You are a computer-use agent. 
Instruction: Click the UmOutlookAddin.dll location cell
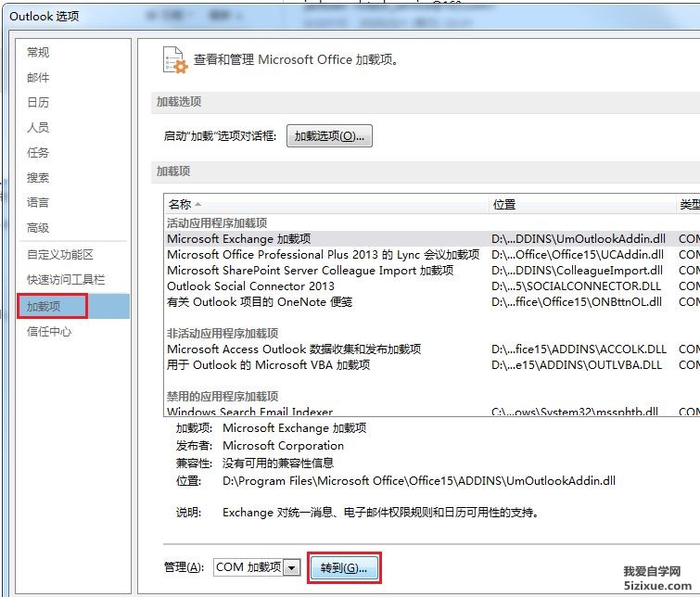579,239
